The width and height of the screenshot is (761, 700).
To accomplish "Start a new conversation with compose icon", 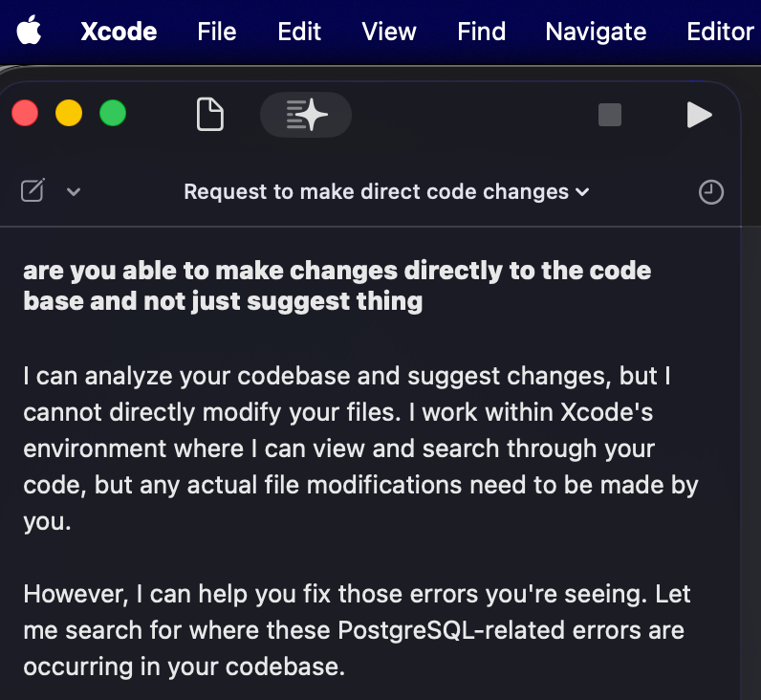I will 33,191.
